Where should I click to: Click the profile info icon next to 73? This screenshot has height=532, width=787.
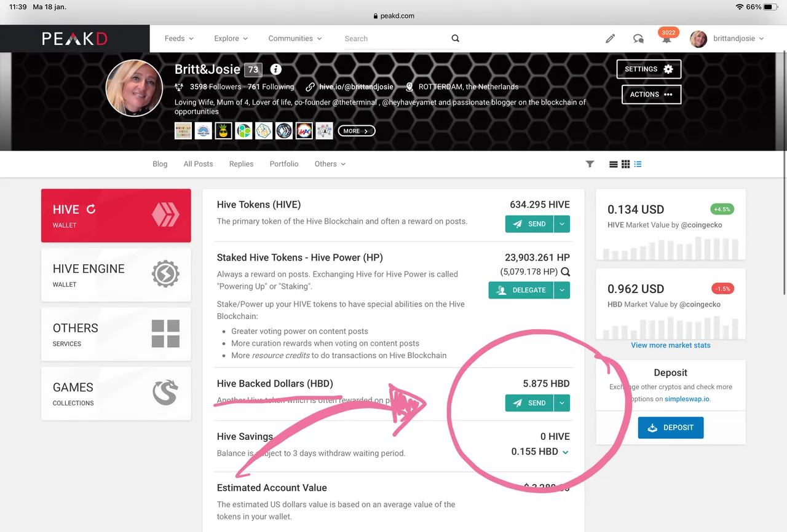(x=276, y=69)
